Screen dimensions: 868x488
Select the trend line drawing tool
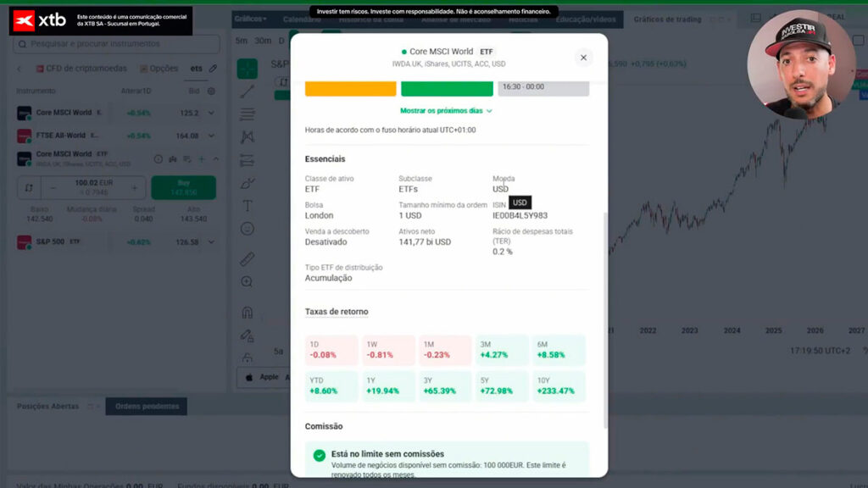coord(247,91)
